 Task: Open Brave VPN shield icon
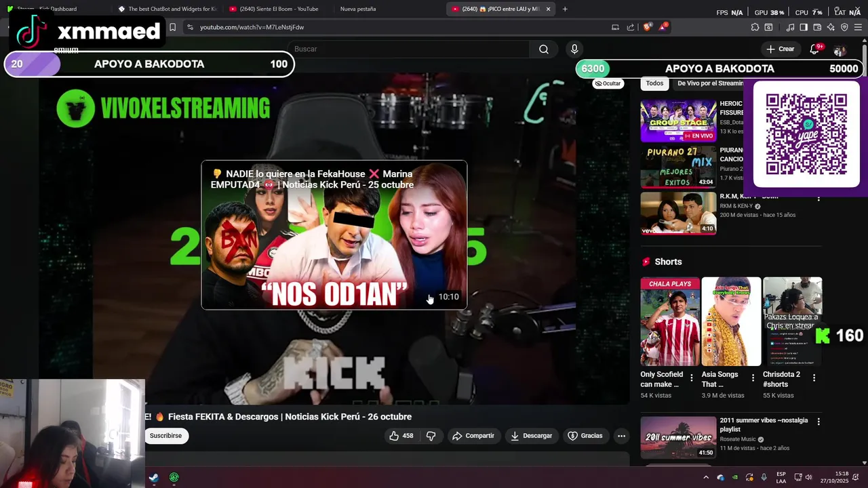[x=844, y=27]
